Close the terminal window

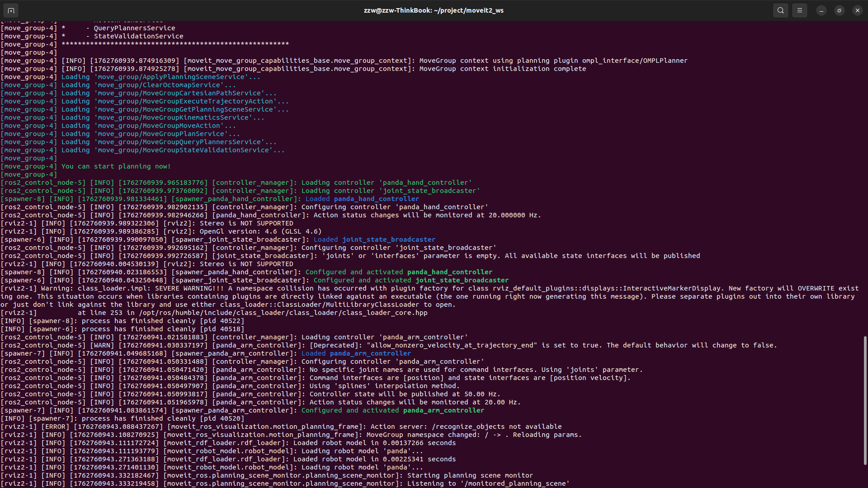[858, 10]
